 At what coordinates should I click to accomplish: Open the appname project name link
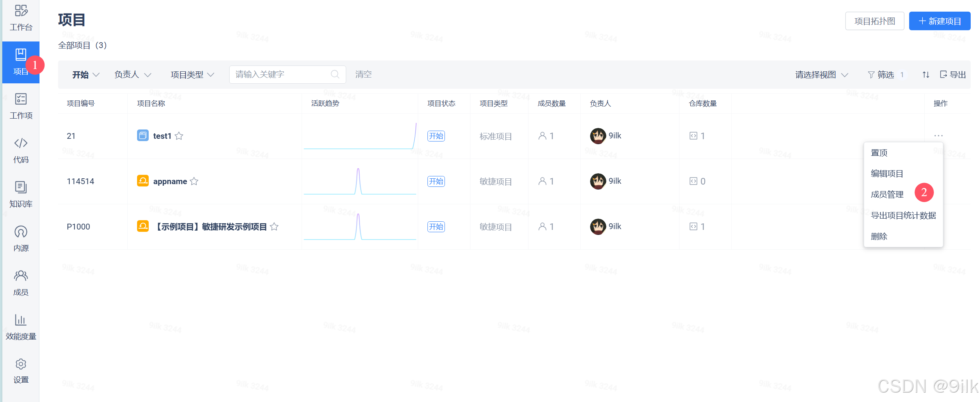coord(170,181)
